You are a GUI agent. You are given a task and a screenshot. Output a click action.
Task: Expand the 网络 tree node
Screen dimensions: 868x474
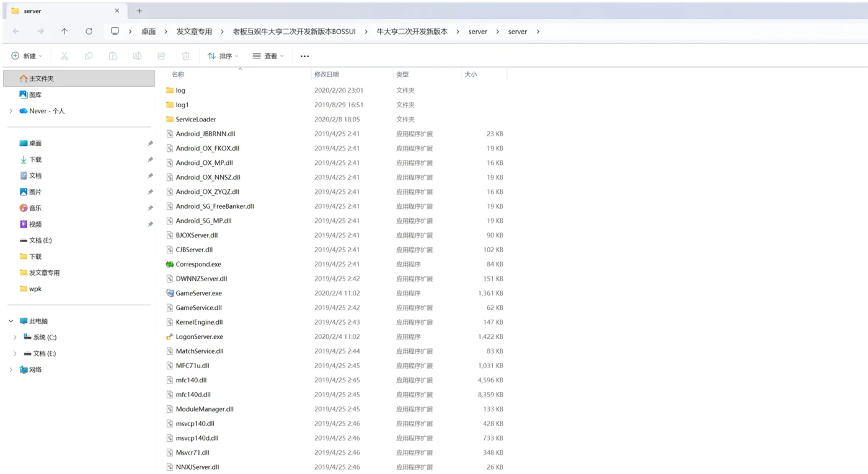click(11, 369)
